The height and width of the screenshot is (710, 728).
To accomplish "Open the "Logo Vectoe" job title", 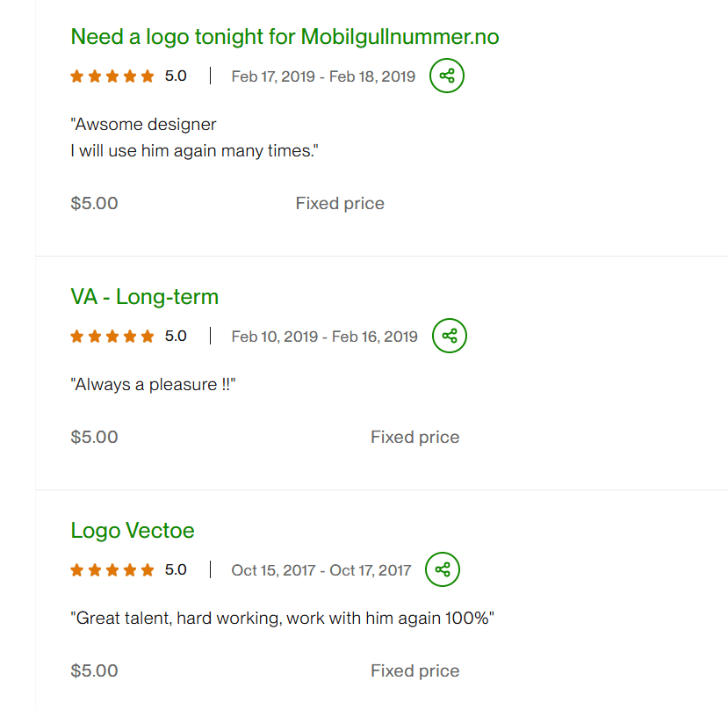I will [133, 531].
